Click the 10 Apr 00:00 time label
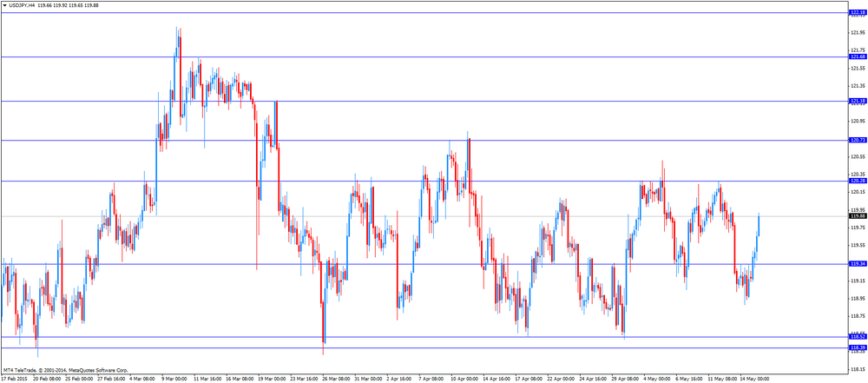 465,380
